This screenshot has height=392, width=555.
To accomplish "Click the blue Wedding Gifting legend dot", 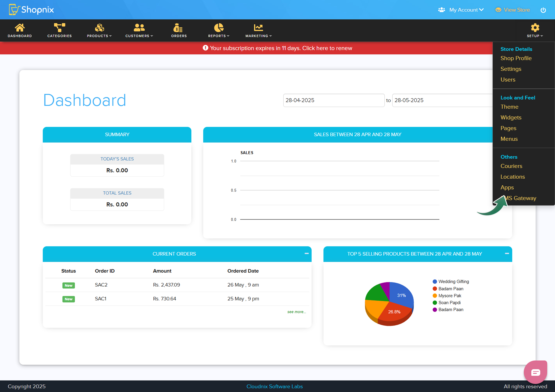I will coord(435,282).
